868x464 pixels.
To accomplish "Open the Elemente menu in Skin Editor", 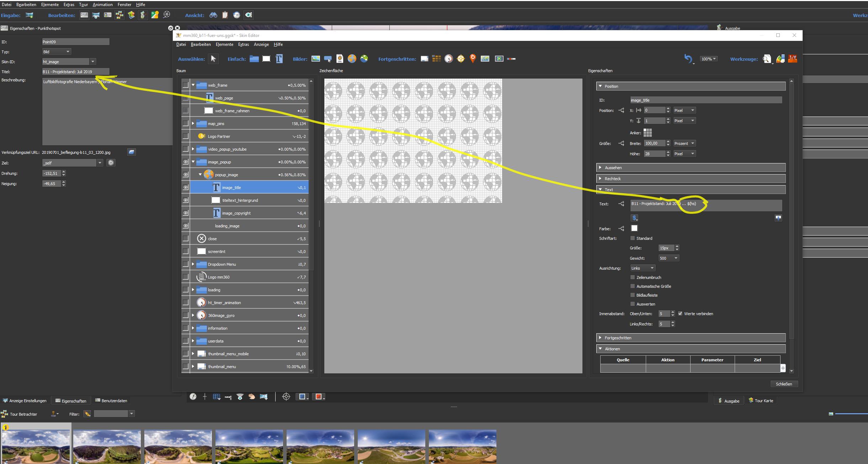I will 224,44.
